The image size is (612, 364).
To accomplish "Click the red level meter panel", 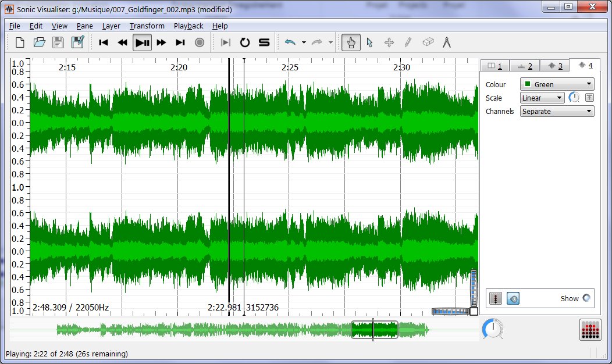I will coord(590,330).
